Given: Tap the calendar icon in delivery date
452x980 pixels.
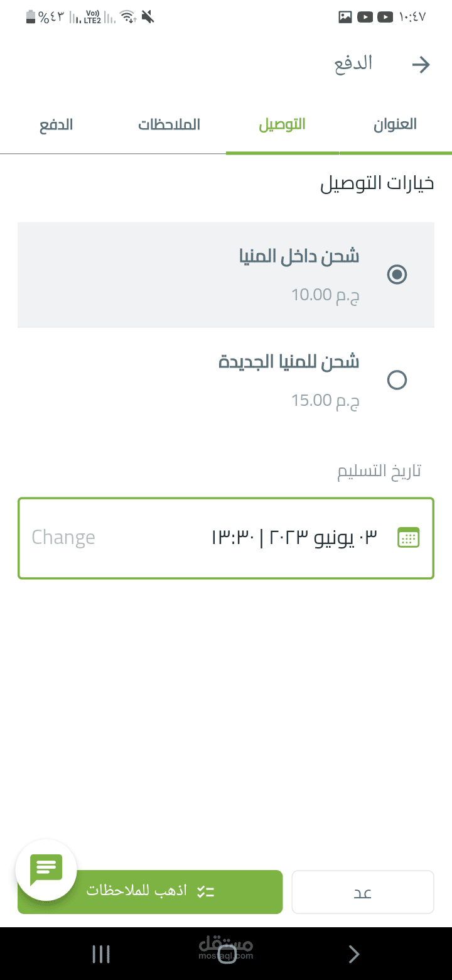Looking at the screenshot, I should point(409,538).
